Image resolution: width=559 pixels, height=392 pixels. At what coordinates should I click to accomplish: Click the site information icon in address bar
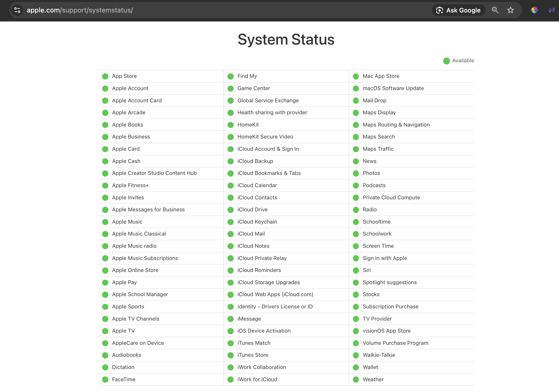coord(17,10)
